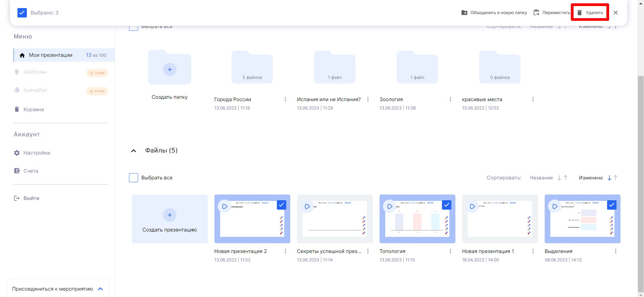Screen dimensions: 644x297
Task: Click the Создать презентацию plus tile
Action: [170, 219]
